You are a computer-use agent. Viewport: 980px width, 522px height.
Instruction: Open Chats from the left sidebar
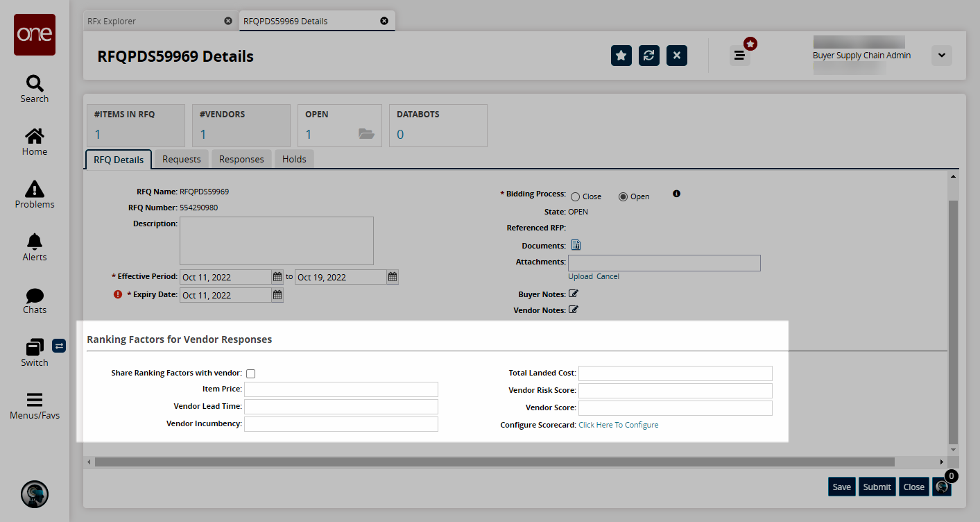(x=35, y=300)
